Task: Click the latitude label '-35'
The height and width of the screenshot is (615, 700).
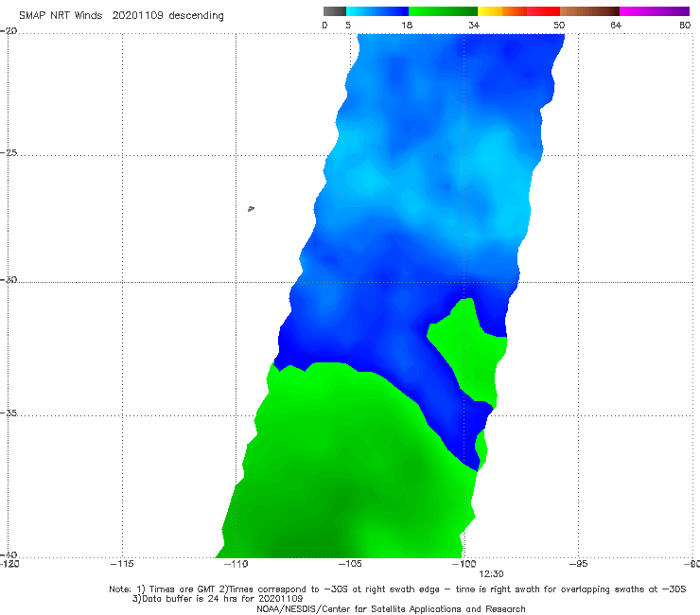Action: [9, 413]
